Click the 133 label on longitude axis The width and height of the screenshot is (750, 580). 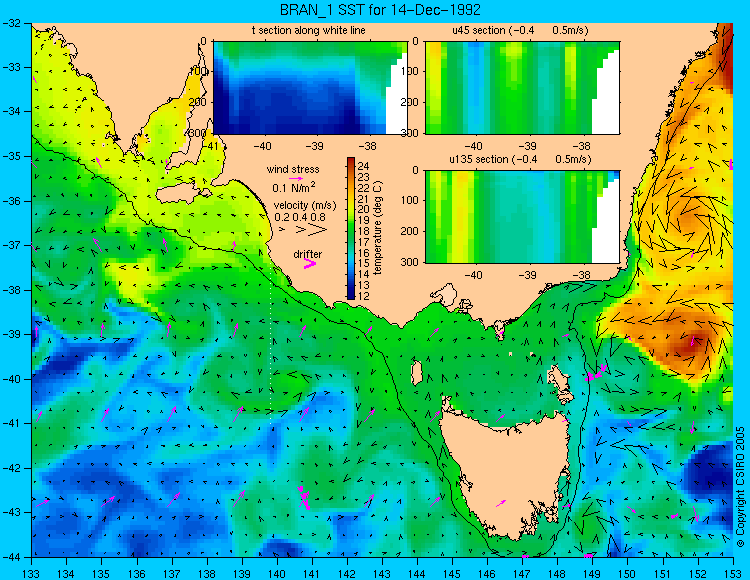click(x=32, y=574)
